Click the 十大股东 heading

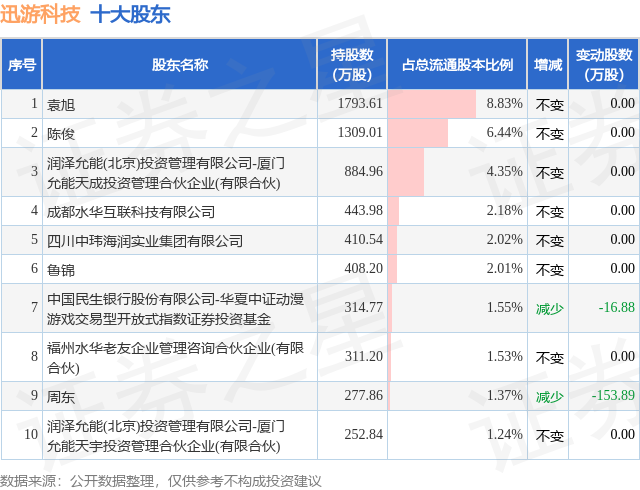tap(130, 14)
